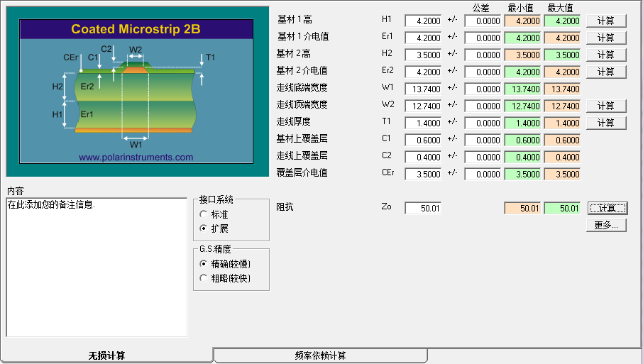The height and width of the screenshot is (364, 643).
Task: Click the W1 tolerance 公差 field
Action: [483, 89]
